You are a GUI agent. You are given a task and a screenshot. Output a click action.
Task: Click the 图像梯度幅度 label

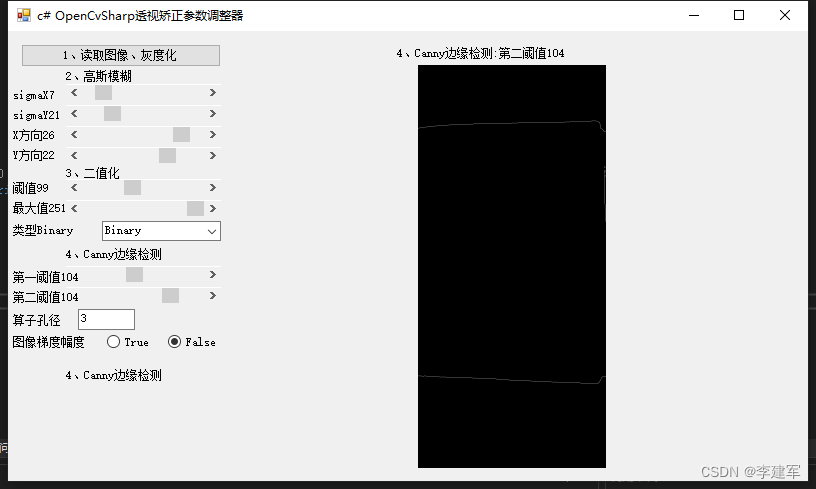tap(48, 342)
